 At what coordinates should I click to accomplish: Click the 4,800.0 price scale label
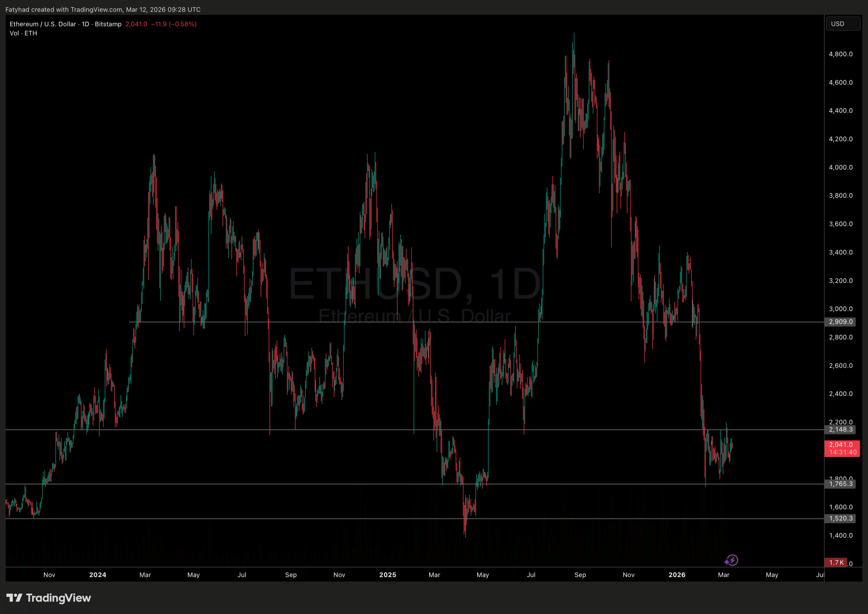[x=841, y=54]
